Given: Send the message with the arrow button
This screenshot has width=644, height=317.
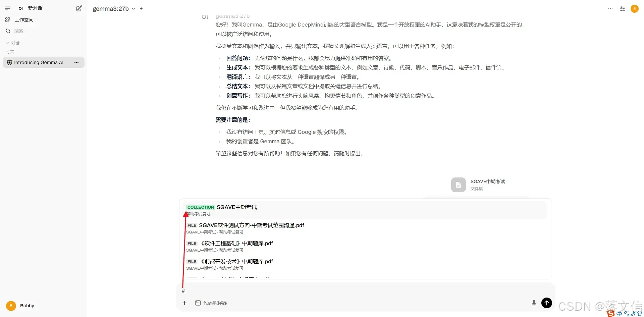Looking at the screenshot, I should pos(547,303).
